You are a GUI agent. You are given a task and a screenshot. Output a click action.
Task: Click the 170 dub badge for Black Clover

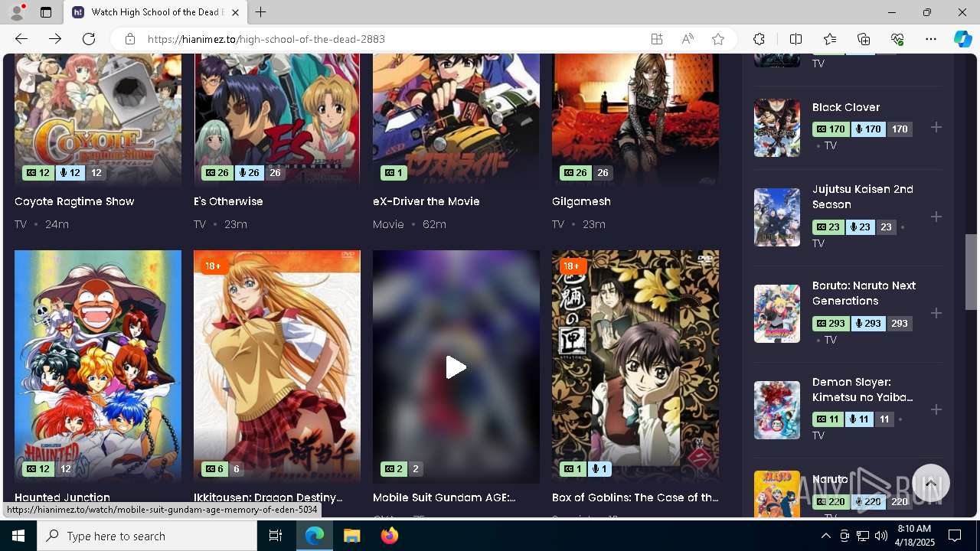[x=868, y=129]
